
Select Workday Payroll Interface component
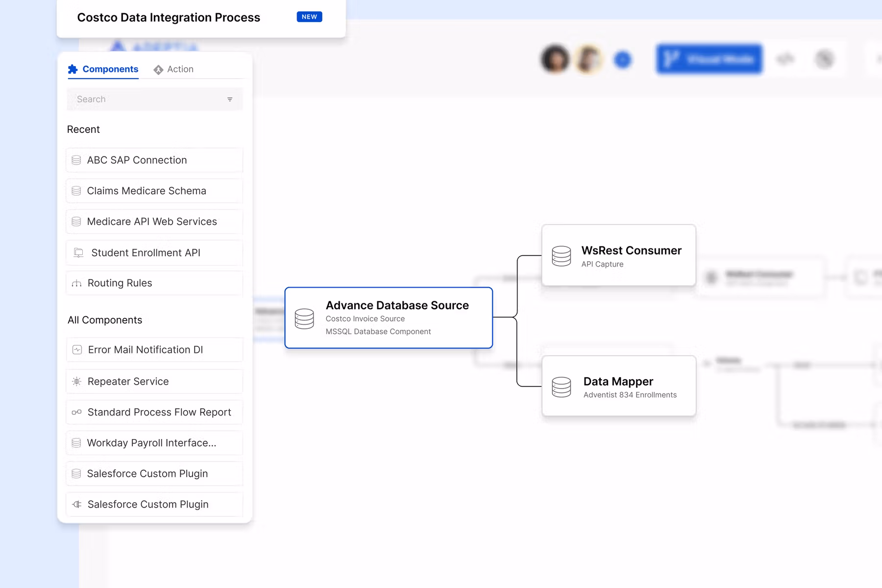point(154,443)
